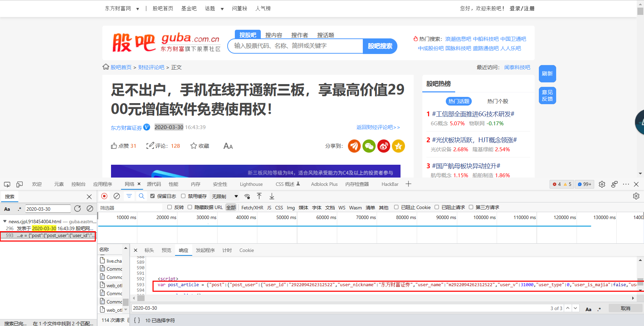Click the export HAR download arrow icon

click(x=272, y=196)
